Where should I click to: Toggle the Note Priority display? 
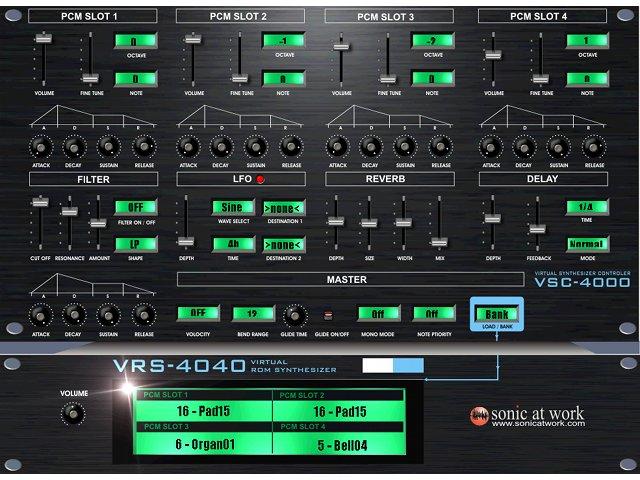click(434, 313)
